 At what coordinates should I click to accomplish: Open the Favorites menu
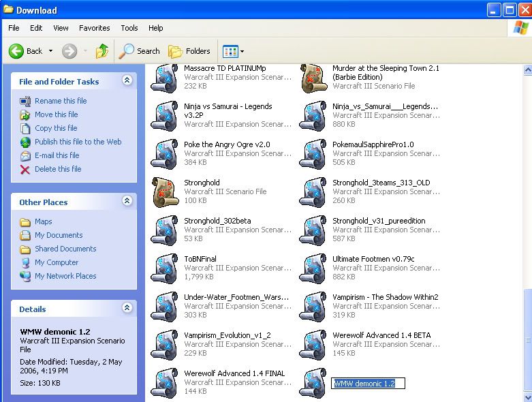(94, 28)
